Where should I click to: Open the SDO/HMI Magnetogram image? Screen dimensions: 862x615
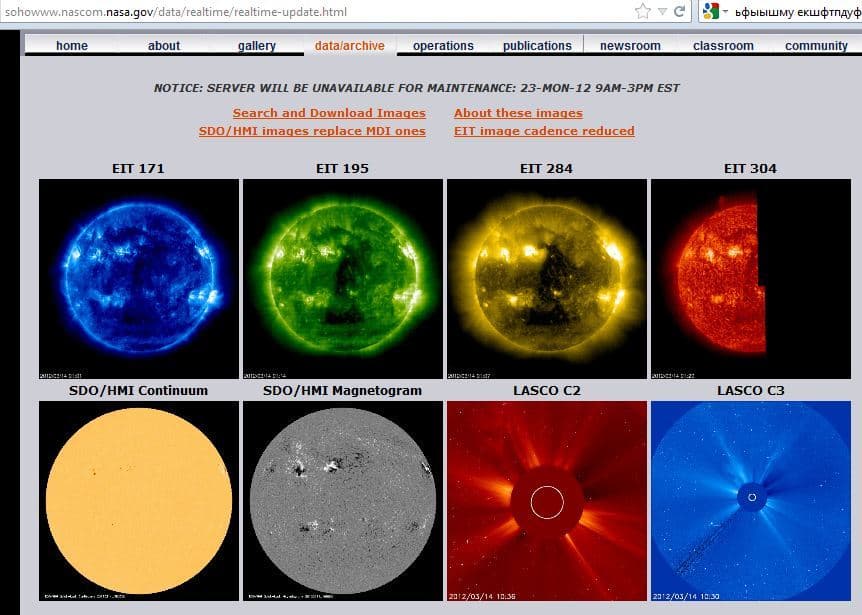[x=342, y=501]
